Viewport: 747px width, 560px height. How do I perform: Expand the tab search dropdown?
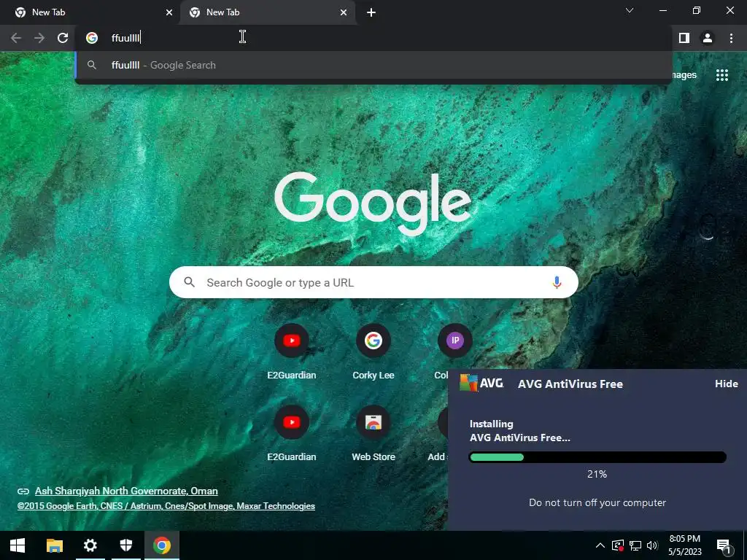tap(630, 10)
